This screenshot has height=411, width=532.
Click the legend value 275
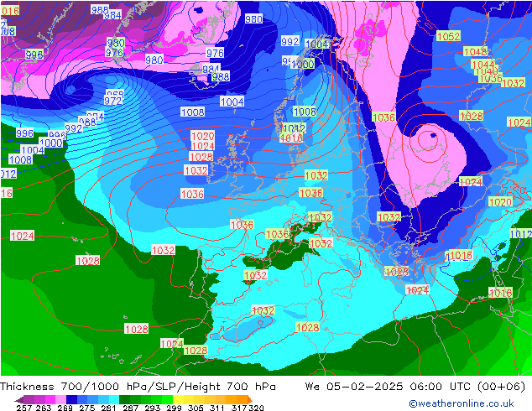pos(87,408)
